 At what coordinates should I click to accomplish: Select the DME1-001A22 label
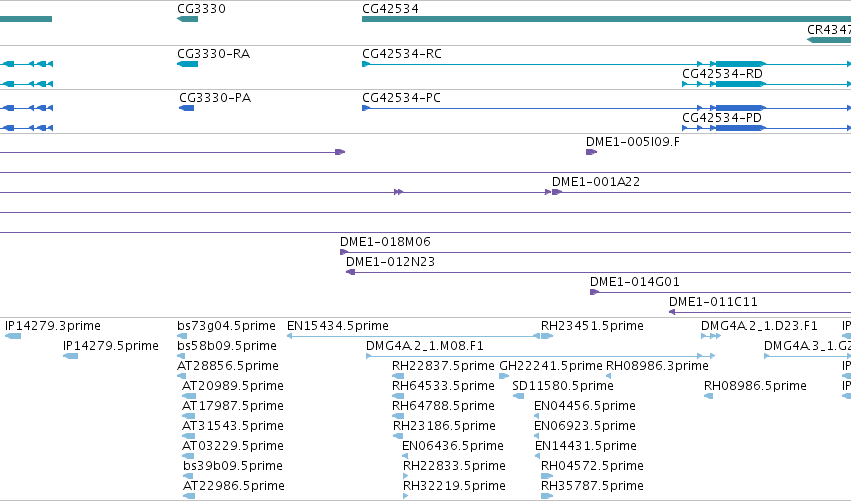(596, 182)
